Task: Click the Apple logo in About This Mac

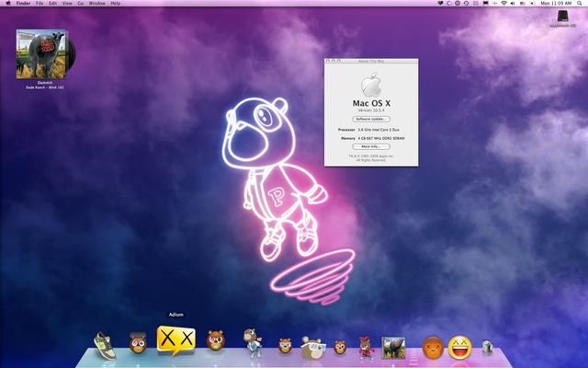Action: 371,85
